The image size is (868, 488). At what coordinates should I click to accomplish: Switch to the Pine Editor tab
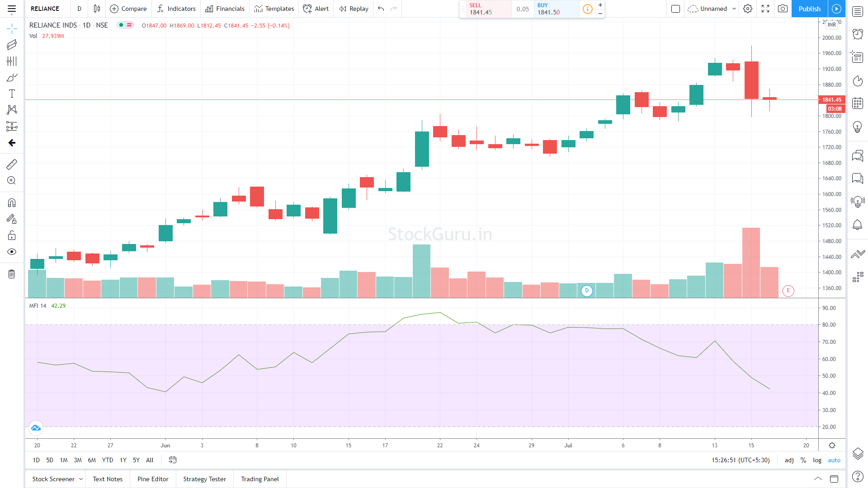coord(153,479)
